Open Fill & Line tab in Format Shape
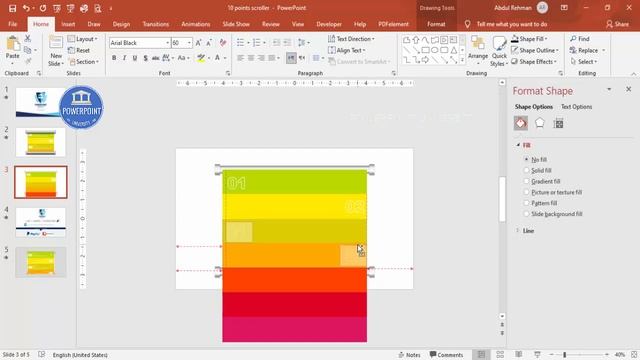Viewport: 640px width, 360px height. [521, 123]
